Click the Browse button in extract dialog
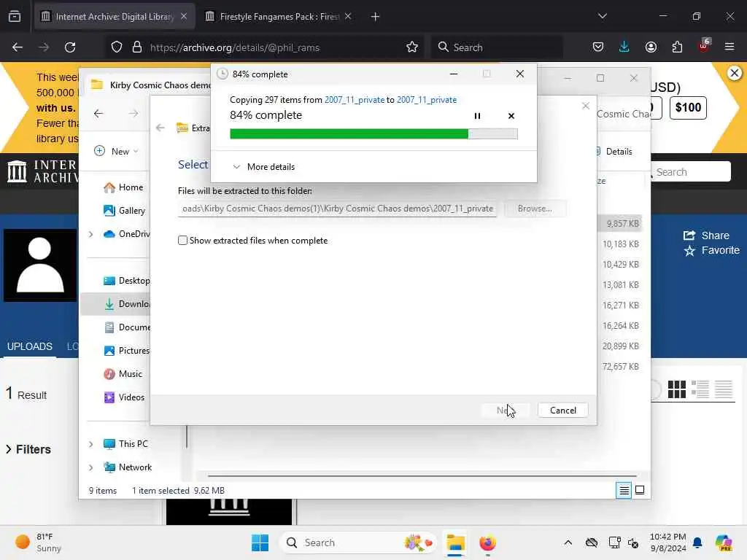The height and width of the screenshot is (560, 747). (x=535, y=209)
